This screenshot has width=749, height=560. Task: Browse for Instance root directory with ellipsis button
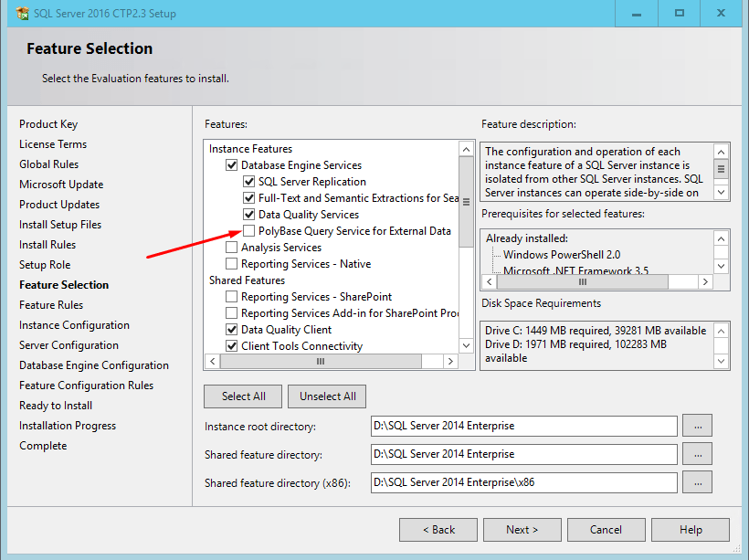[698, 426]
